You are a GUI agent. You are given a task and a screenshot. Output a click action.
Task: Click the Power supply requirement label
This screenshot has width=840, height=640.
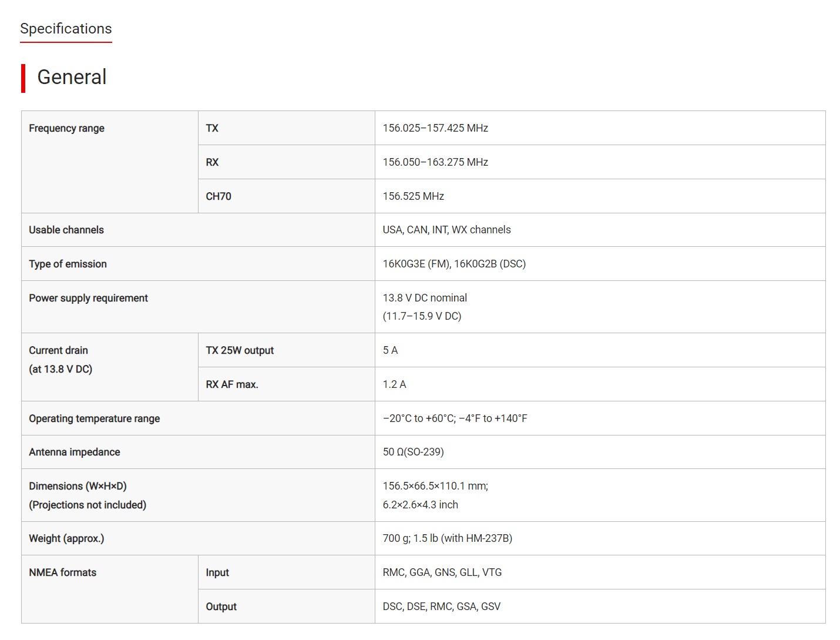tap(88, 298)
